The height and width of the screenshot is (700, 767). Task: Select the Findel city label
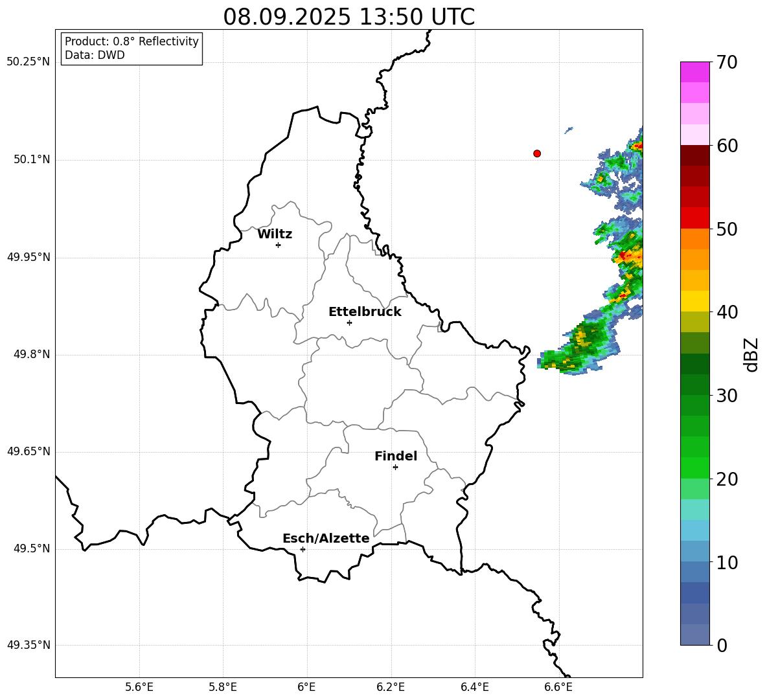396,456
